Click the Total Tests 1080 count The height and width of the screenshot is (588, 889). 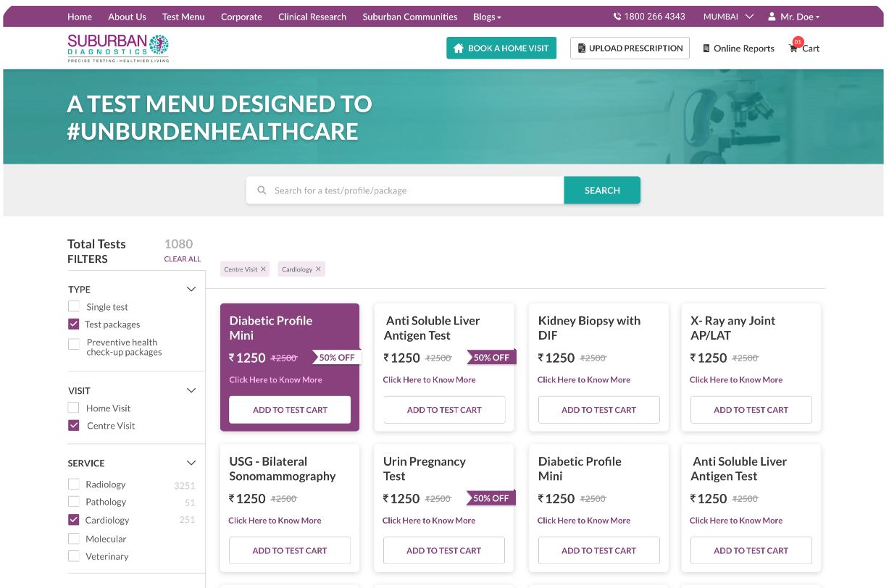(x=178, y=244)
